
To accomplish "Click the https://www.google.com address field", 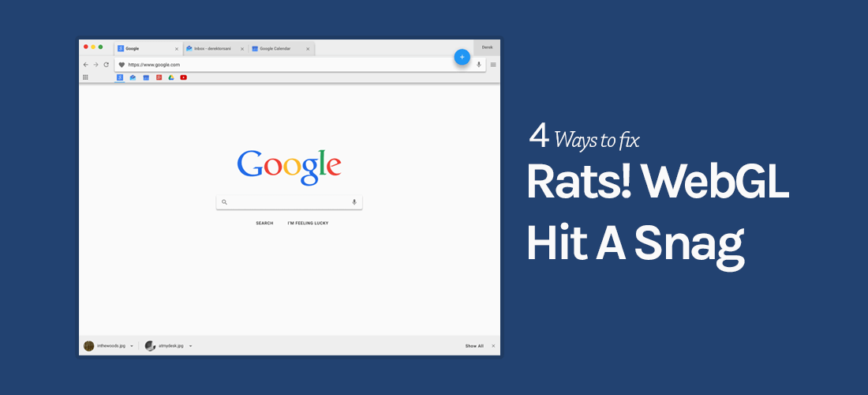I will pos(300,65).
